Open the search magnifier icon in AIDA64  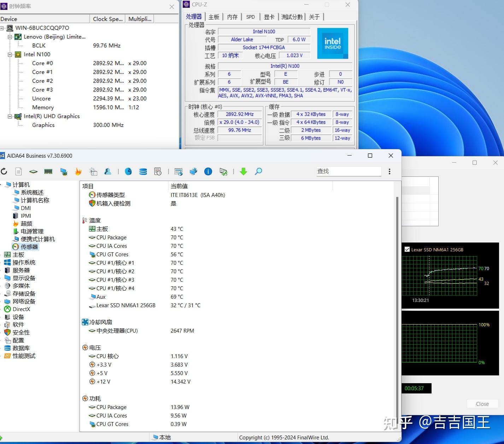tap(258, 171)
